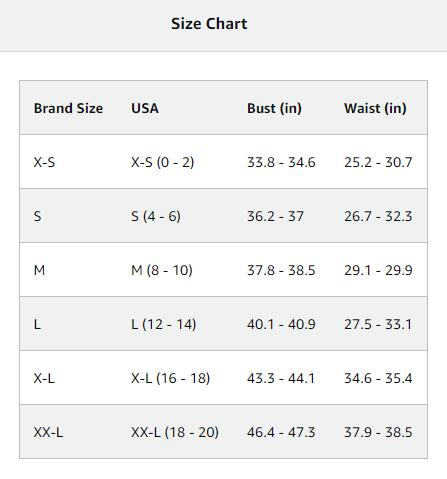Select bust value 33.8 - 34.6
This screenshot has height=479, width=447.
tap(281, 162)
